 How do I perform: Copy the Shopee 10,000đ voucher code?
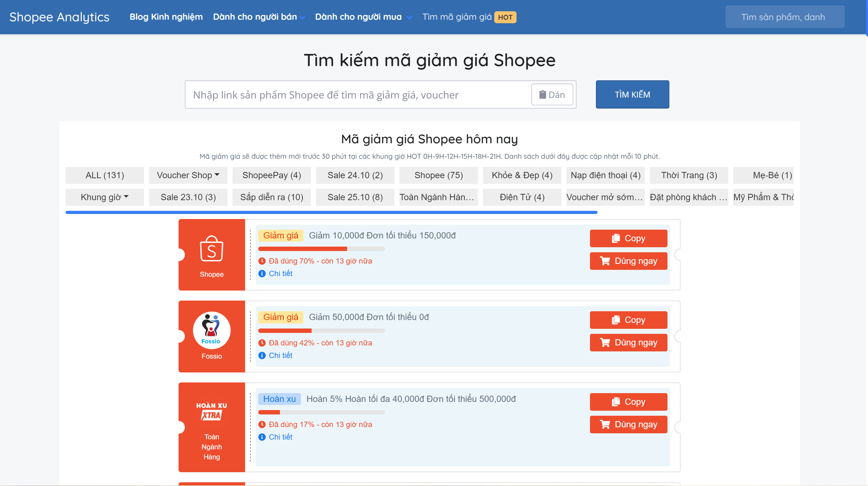pos(628,238)
